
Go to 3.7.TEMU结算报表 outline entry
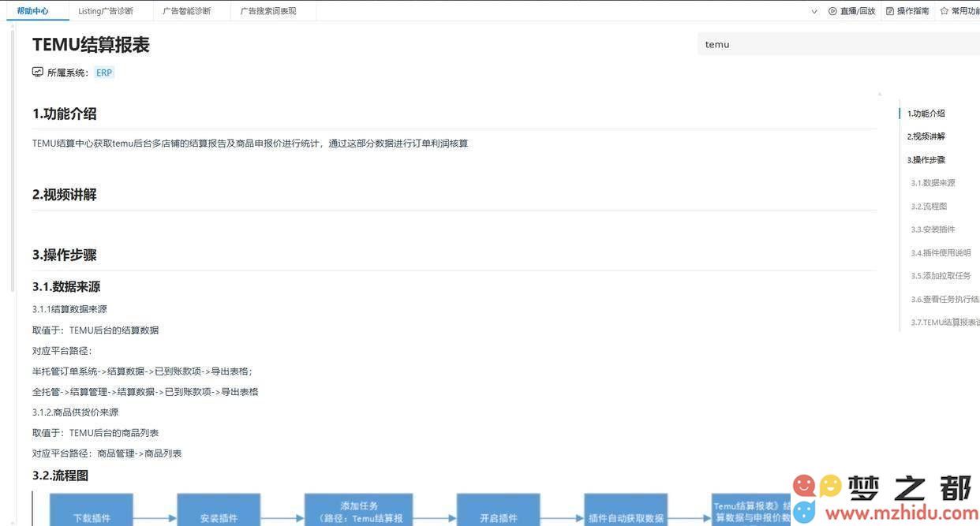coord(945,323)
